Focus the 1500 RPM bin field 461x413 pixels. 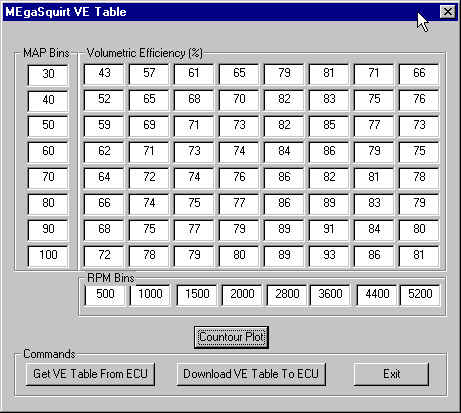pos(197,295)
